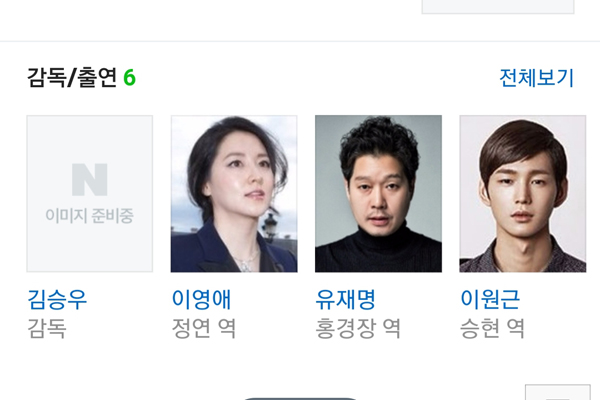The image size is (600, 400).
Task: Click the placeholder image above 김승우
Action: click(90, 194)
